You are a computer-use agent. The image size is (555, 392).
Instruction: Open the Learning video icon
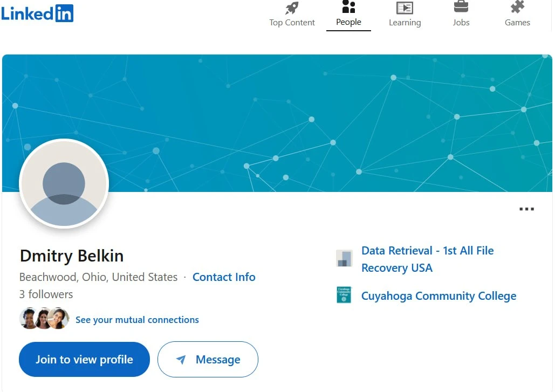click(x=405, y=8)
